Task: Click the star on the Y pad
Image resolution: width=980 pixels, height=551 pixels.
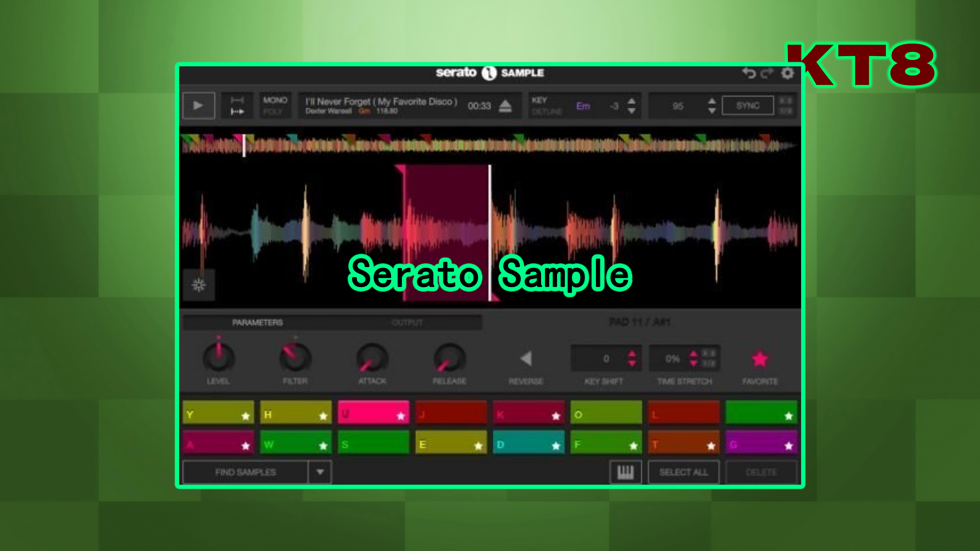Action: coord(246,416)
